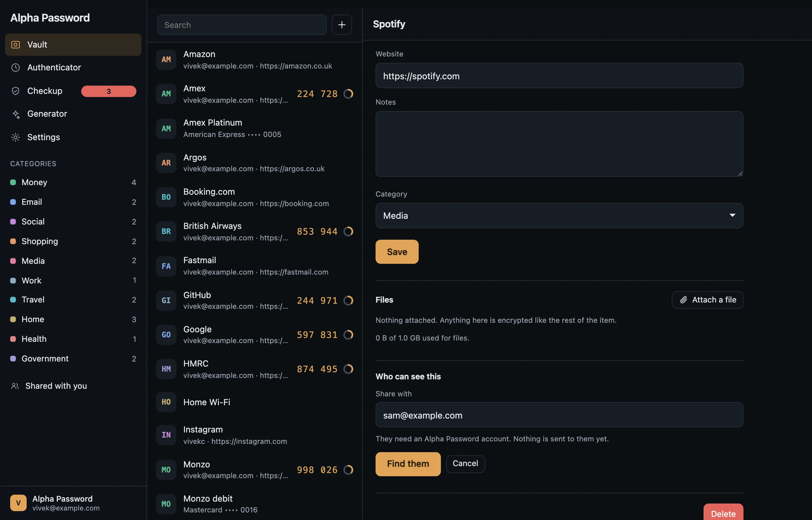Click the Google countdown ring
Screen dimensions: 812x520
pos(348,335)
